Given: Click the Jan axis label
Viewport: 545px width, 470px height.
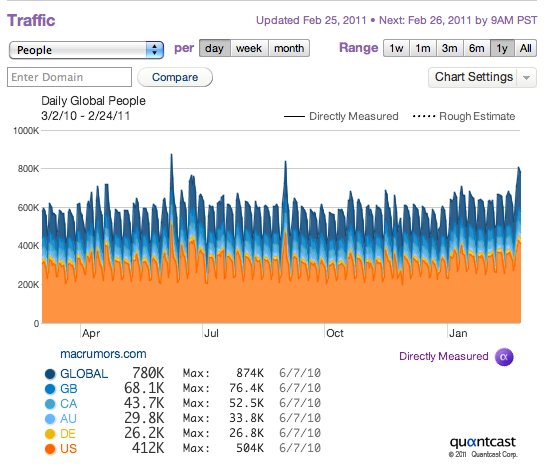Looking at the screenshot, I should tap(458, 333).
